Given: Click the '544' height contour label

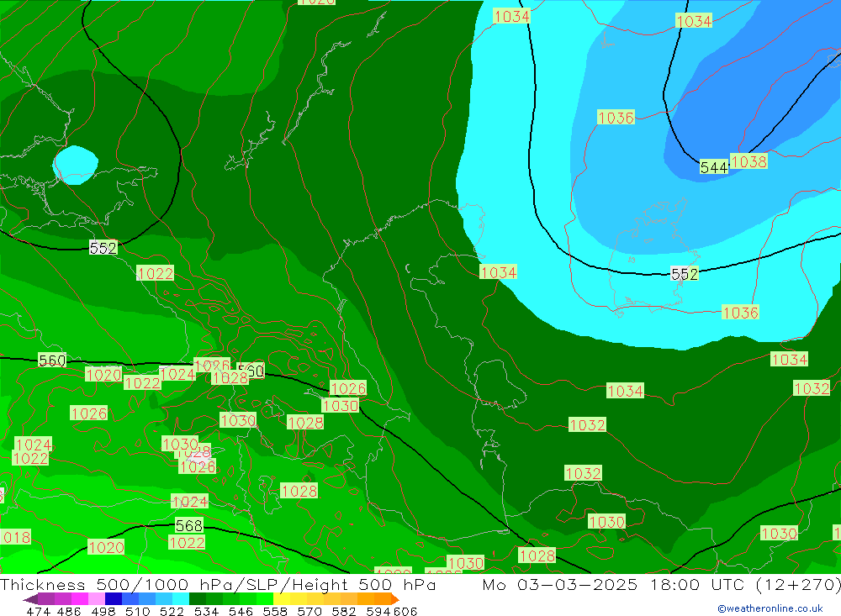Looking at the screenshot, I should [x=714, y=167].
